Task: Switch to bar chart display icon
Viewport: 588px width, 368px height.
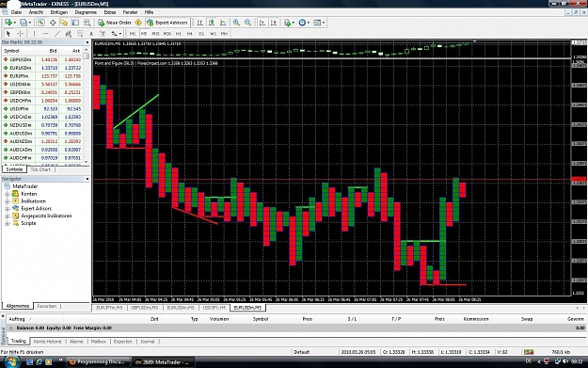Action: pyautogui.click(x=200, y=23)
